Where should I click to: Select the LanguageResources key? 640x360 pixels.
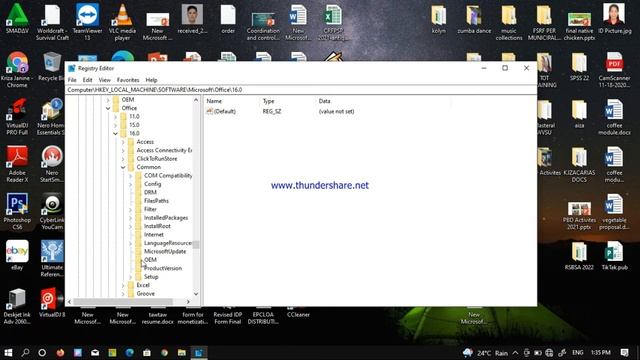pyautogui.click(x=168, y=243)
